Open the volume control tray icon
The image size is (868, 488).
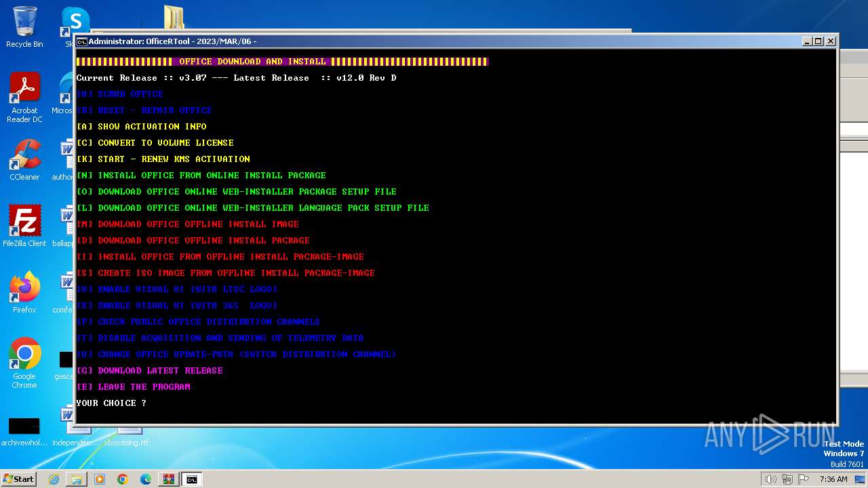[x=770, y=479]
